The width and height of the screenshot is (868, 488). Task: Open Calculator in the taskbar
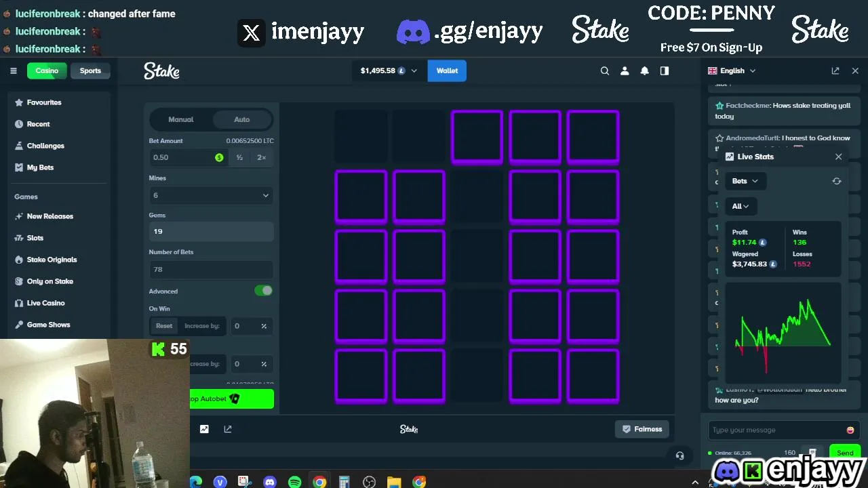click(344, 482)
